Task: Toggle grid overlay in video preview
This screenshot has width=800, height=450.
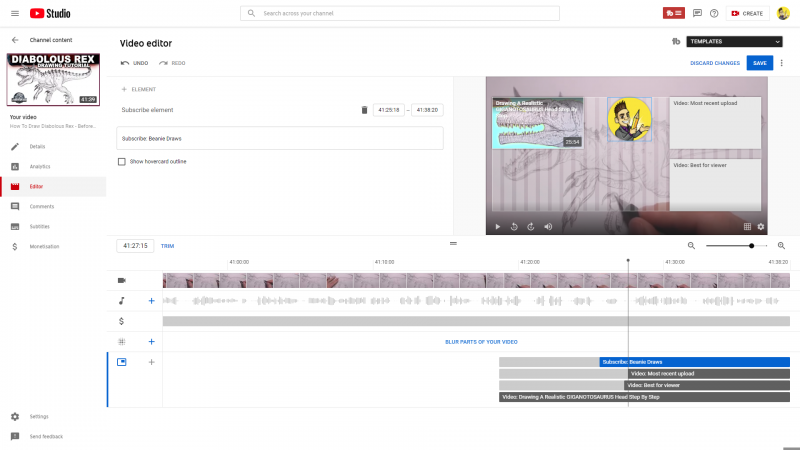Action: [747, 226]
